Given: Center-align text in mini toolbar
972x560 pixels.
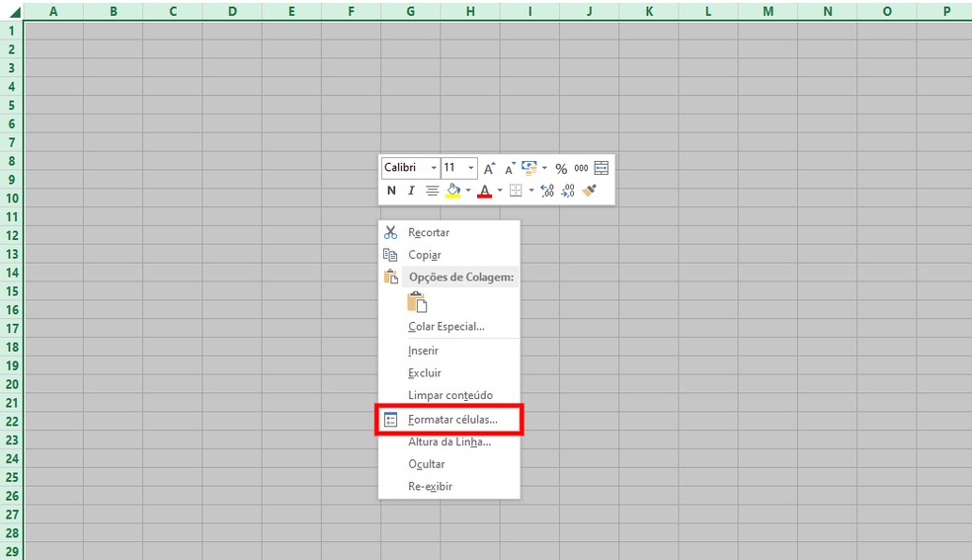Looking at the screenshot, I should pyautogui.click(x=432, y=191).
